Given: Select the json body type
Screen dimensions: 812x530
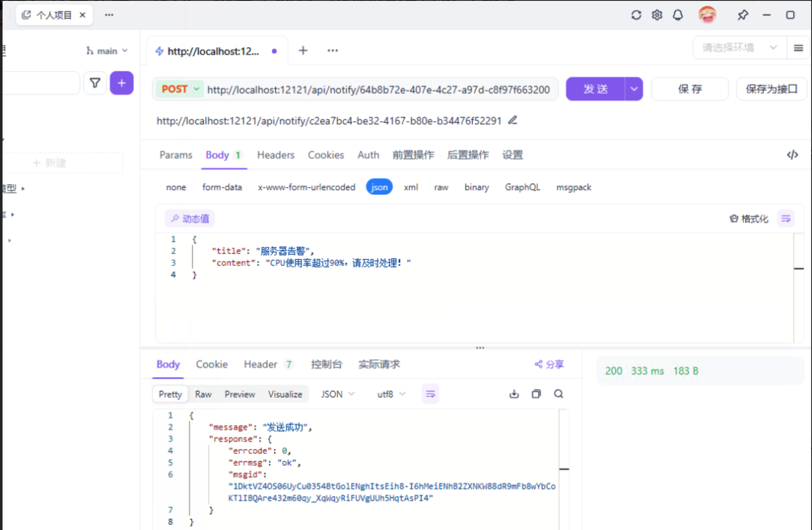Looking at the screenshot, I should [379, 187].
